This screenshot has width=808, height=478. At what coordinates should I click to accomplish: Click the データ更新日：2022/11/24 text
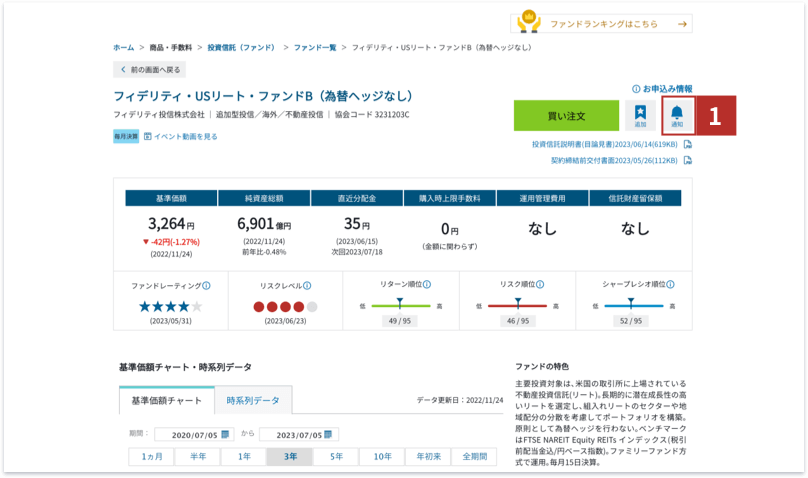(x=460, y=400)
